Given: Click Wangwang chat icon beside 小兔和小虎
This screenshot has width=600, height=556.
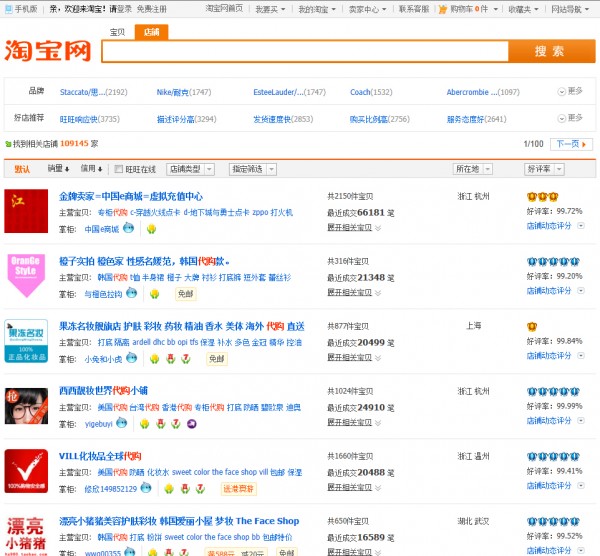Looking at the screenshot, I should (132, 358).
